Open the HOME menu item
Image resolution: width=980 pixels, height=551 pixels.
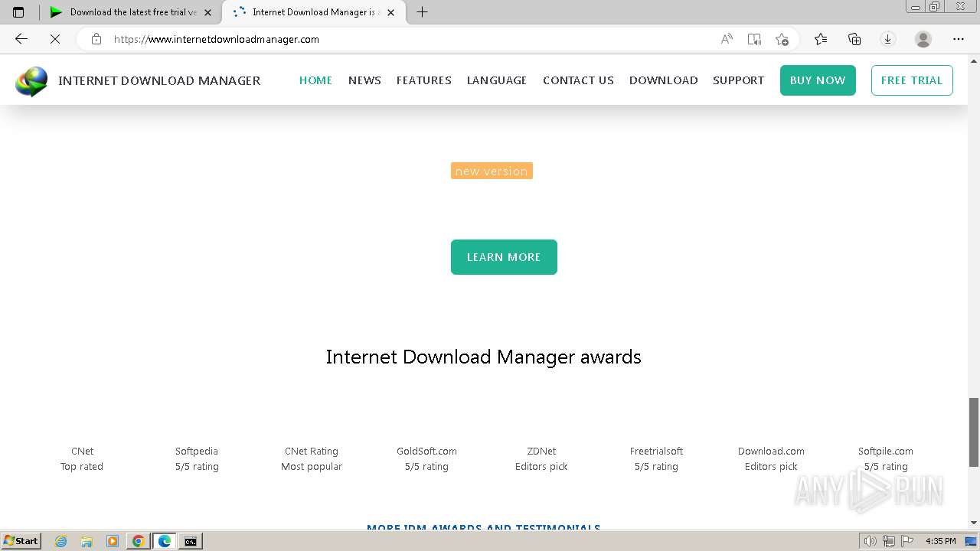[315, 80]
